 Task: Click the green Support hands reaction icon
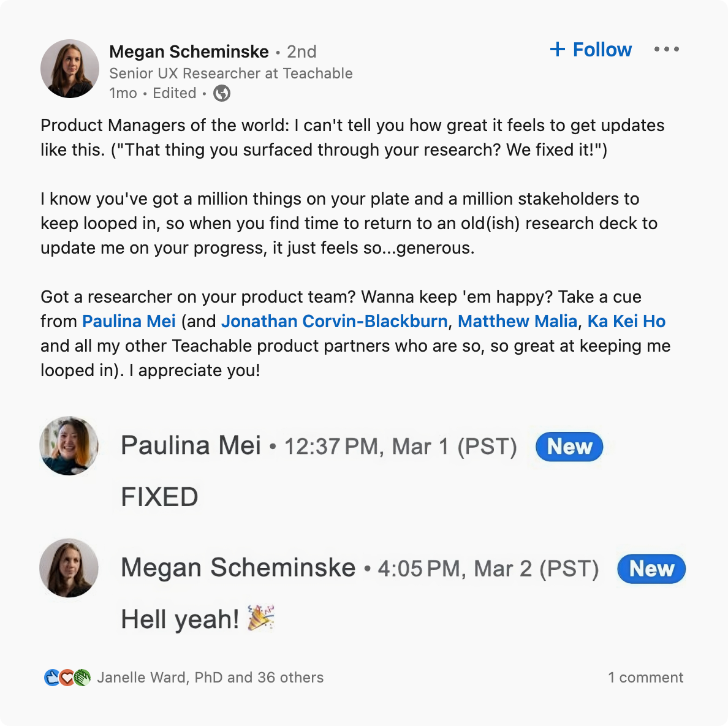(x=82, y=678)
